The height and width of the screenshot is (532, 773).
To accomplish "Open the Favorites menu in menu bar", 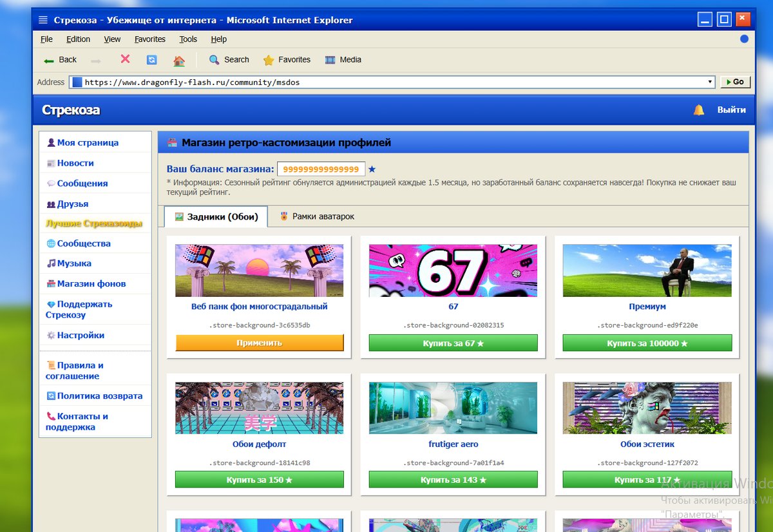I will click(150, 39).
